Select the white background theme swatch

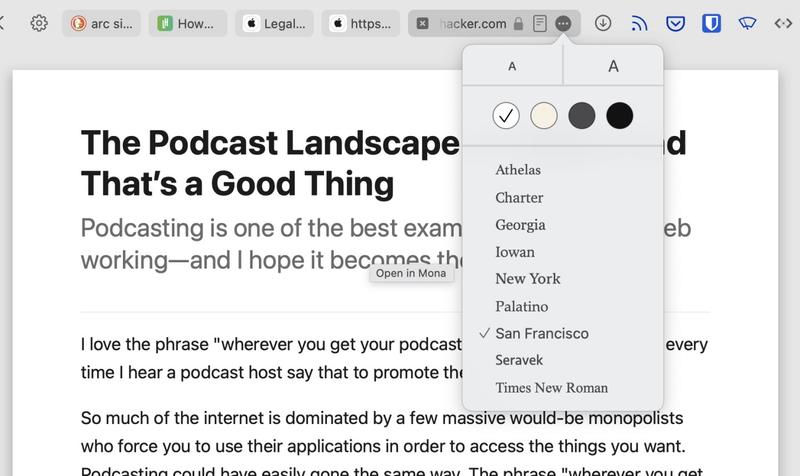[506, 116]
